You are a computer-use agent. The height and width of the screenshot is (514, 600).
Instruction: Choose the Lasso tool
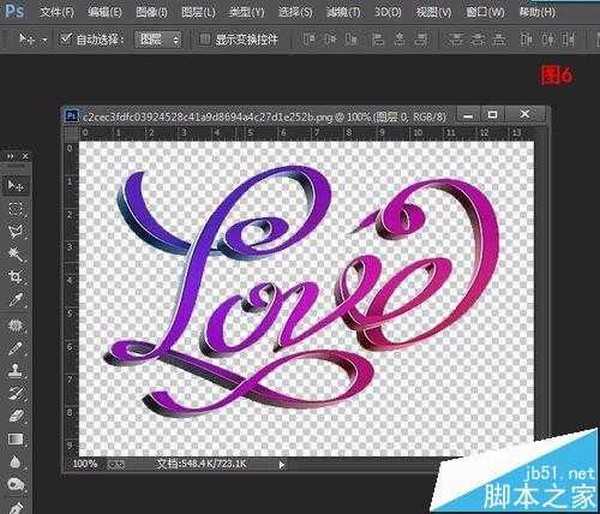(x=16, y=232)
